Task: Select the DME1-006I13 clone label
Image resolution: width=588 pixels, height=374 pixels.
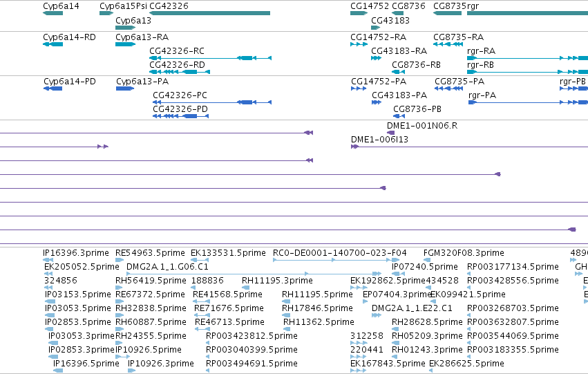Action: [379, 139]
